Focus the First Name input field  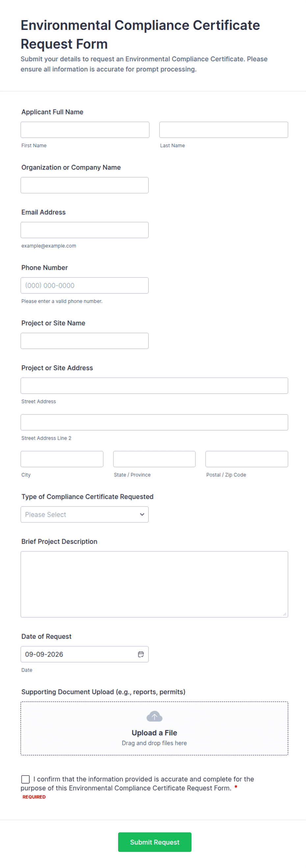(85, 130)
